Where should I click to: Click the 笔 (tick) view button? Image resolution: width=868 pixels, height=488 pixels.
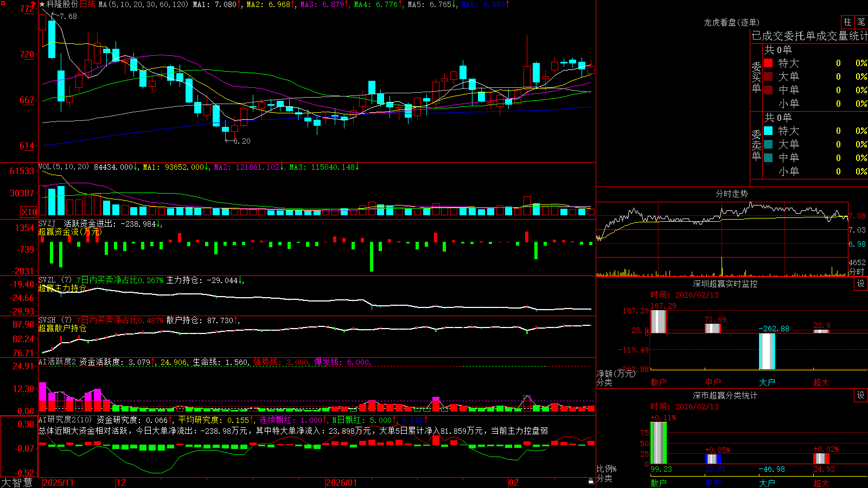[x=861, y=22]
